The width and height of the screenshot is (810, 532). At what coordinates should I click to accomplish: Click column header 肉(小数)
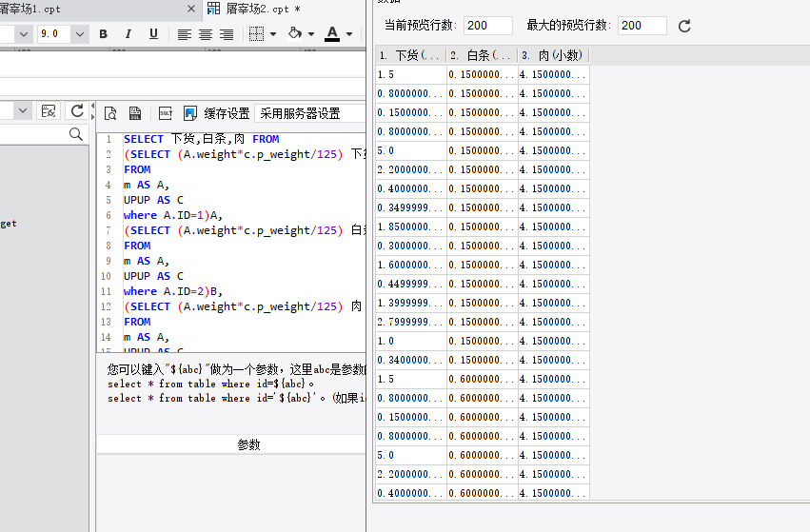554,55
